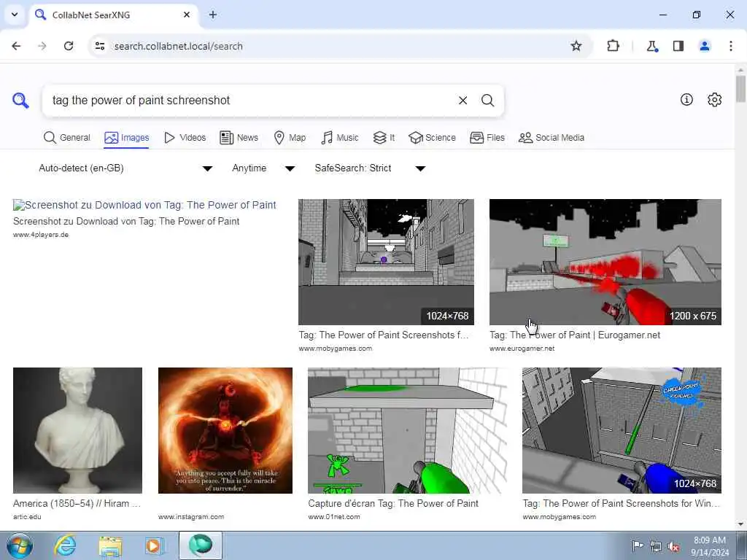Clear the search query with the X icon

pos(462,101)
